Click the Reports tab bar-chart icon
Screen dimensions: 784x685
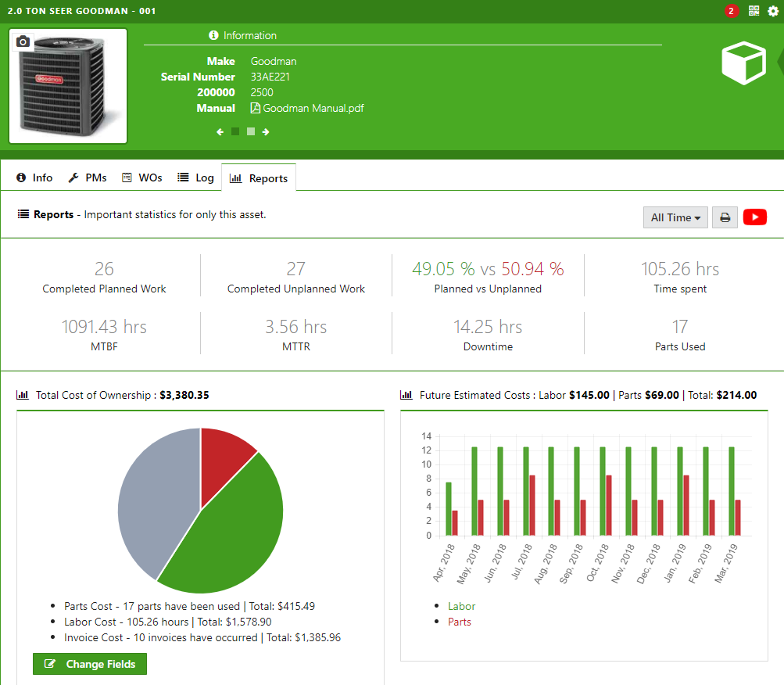[237, 178]
